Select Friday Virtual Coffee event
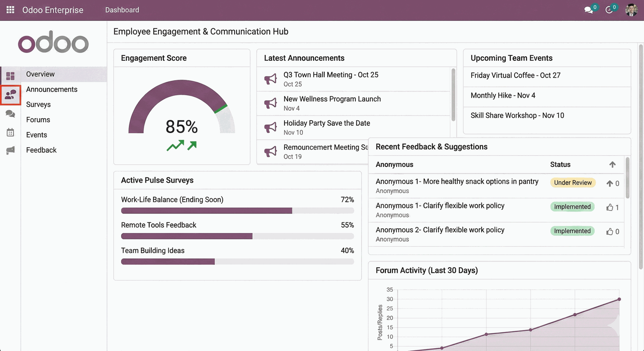The height and width of the screenshot is (351, 644). coord(516,75)
